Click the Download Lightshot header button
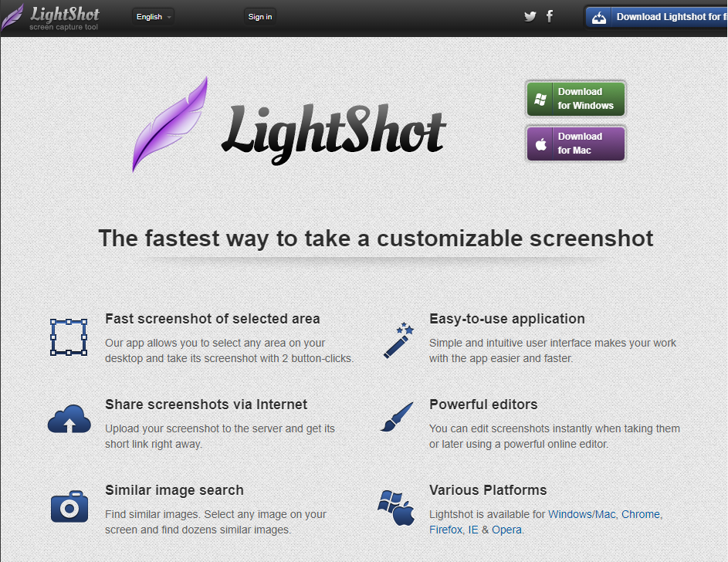 pyautogui.click(x=656, y=17)
